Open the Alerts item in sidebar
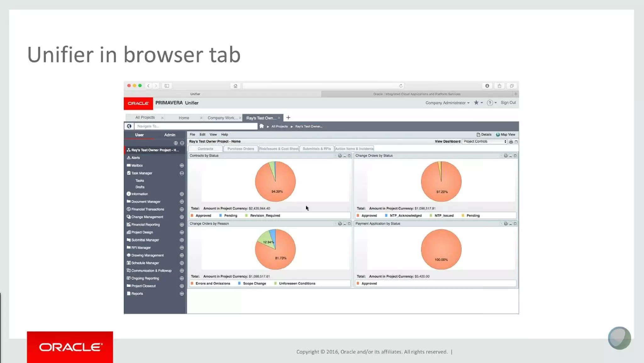This screenshot has height=363, width=644. (136, 158)
